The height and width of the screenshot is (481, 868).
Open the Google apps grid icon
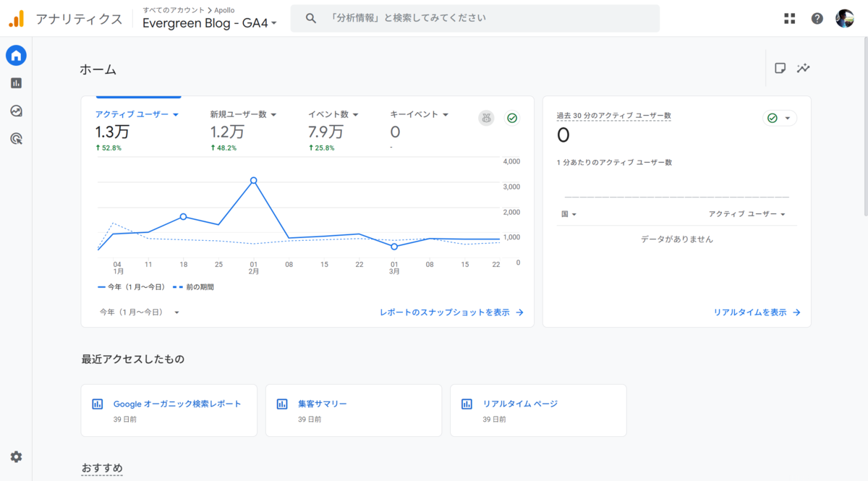(790, 19)
